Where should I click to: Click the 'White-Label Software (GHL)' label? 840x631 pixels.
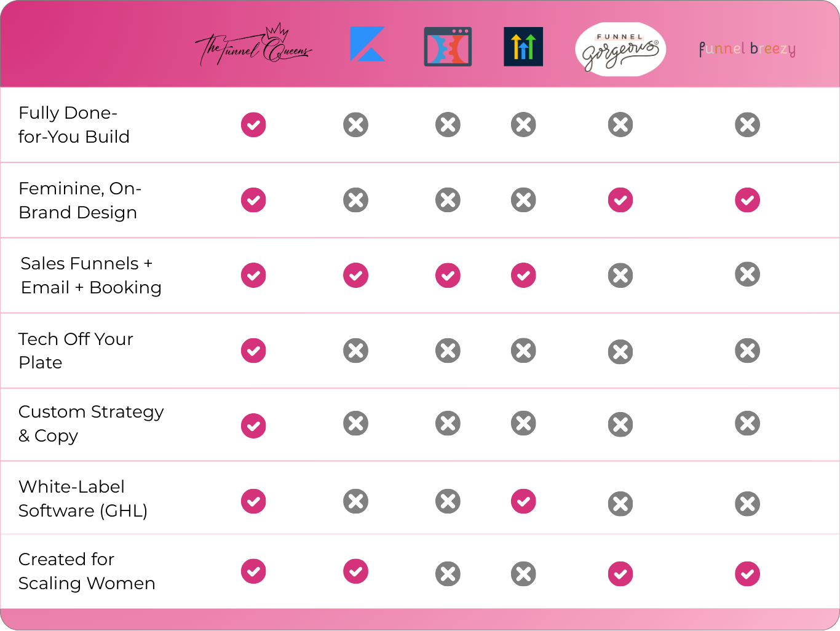(x=83, y=499)
